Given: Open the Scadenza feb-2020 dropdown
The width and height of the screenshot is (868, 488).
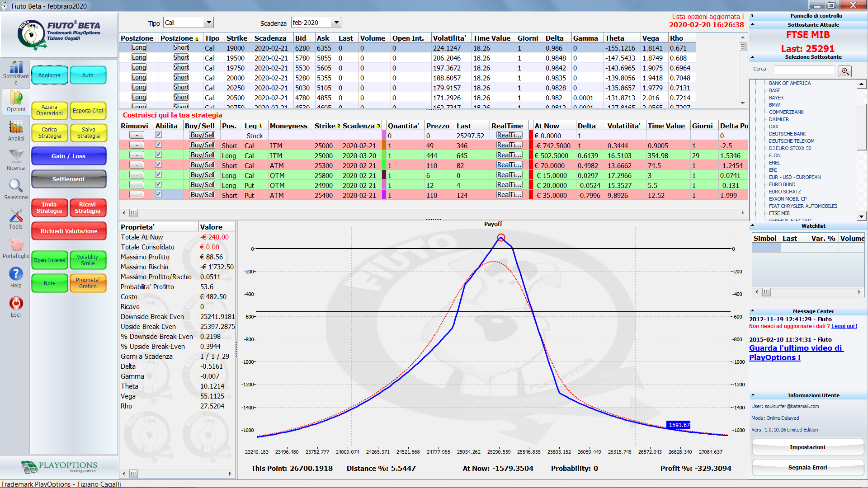Looking at the screenshot, I should [336, 23].
